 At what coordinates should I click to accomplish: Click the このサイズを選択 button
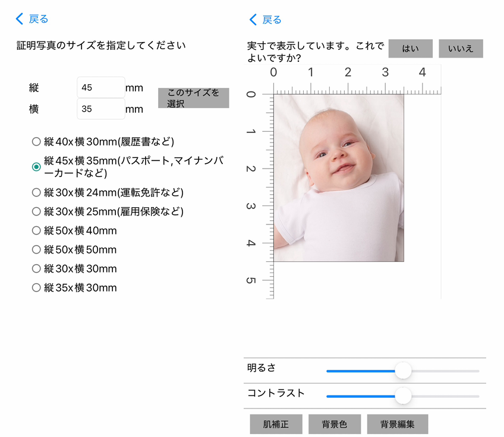pyautogui.click(x=193, y=98)
